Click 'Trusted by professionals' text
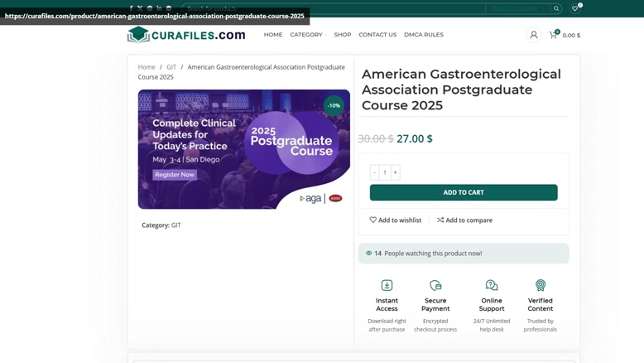Screen dimensions: 644x363 540,325
